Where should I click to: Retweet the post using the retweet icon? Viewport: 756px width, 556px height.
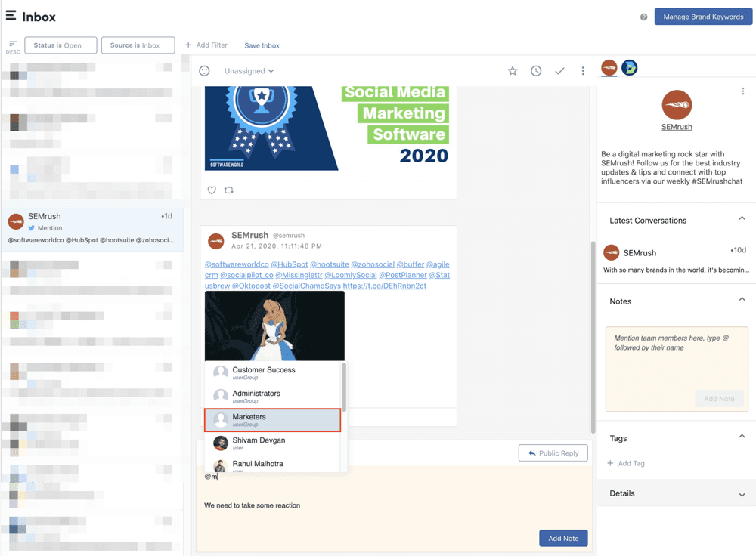[229, 190]
